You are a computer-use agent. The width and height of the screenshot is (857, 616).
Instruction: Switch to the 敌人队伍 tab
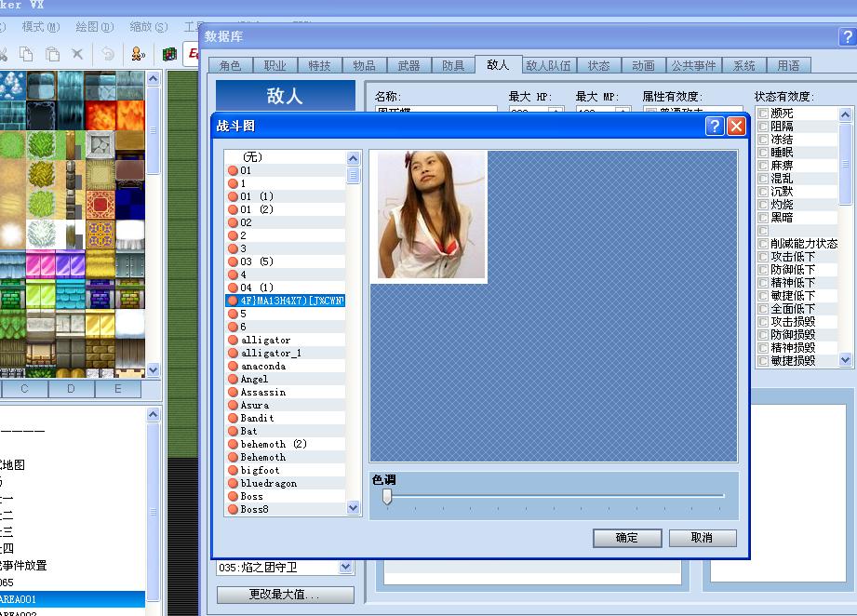tap(548, 65)
